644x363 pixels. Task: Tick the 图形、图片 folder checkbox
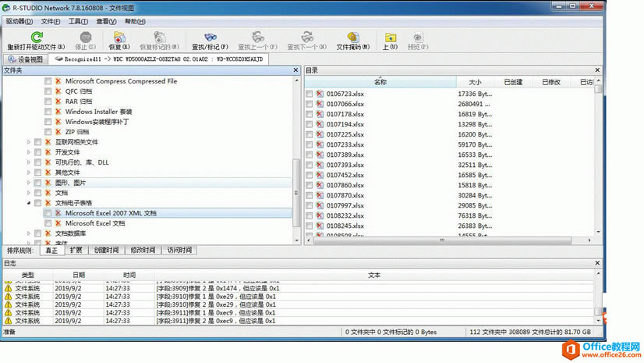point(37,183)
